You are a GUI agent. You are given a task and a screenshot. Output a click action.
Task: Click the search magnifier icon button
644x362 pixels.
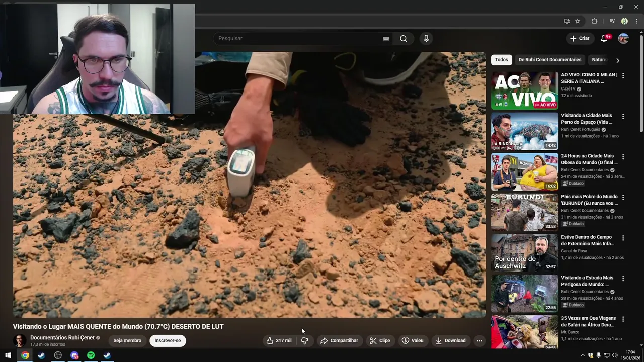coord(403,39)
